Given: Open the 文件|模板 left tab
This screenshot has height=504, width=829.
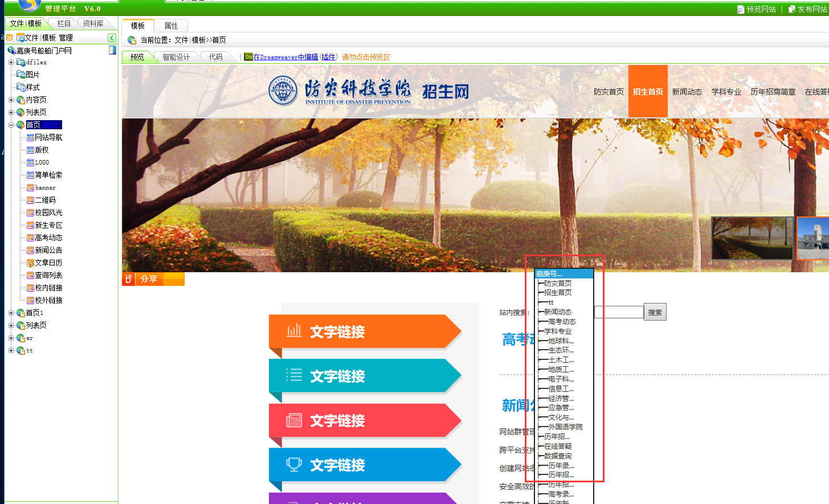Looking at the screenshot, I should [x=26, y=23].
